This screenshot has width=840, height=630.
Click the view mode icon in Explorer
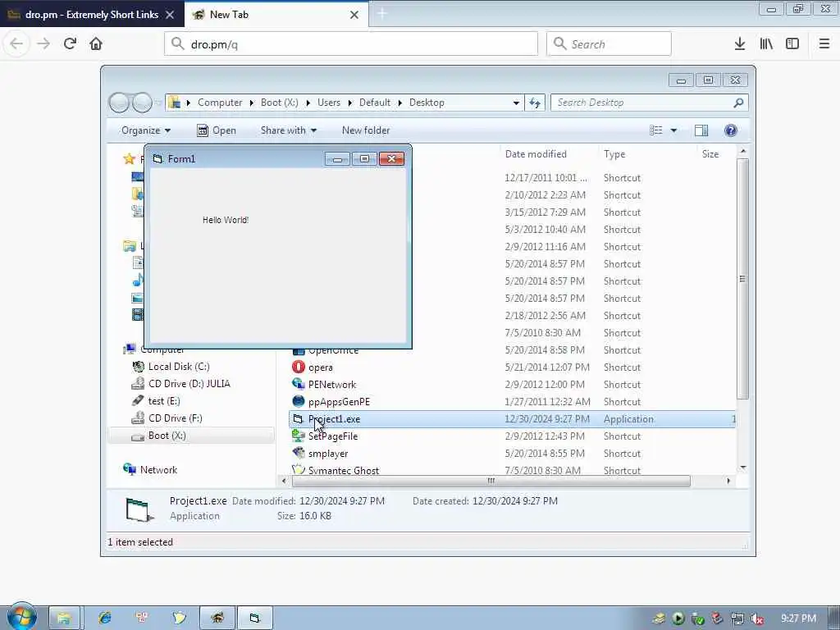pos(655,130)
